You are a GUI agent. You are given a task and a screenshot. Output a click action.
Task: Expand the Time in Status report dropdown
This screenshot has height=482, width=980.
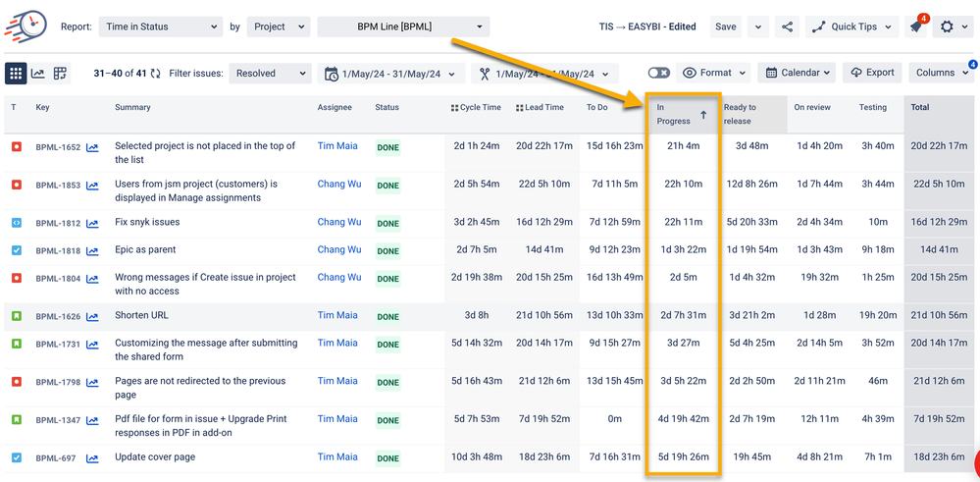click(x=160, y=27)
